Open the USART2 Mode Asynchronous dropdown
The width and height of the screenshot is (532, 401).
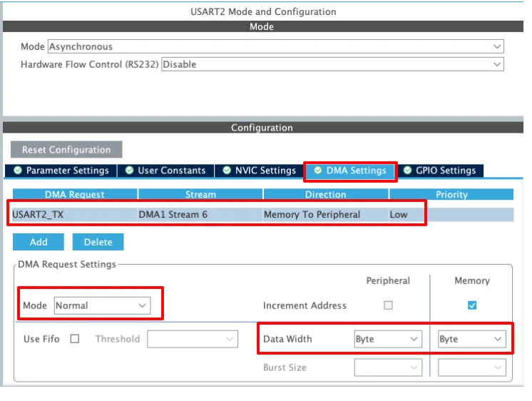click(275, 46)
